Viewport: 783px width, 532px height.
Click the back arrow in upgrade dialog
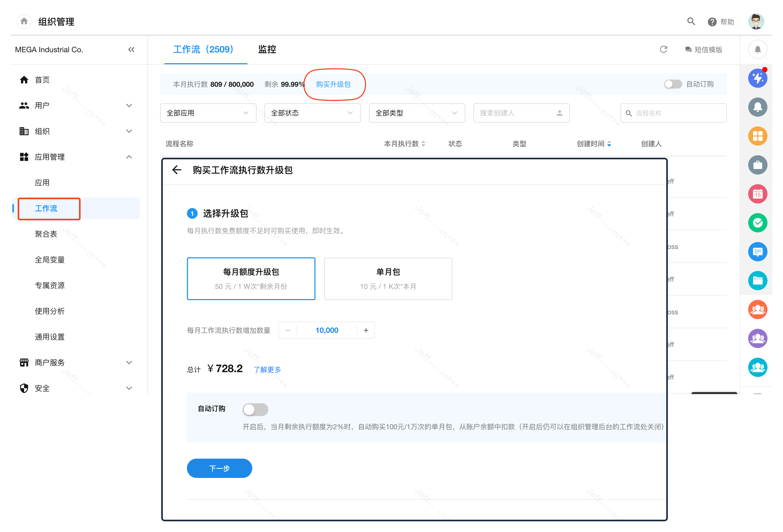pyautogui.click(x=177, y=170)
